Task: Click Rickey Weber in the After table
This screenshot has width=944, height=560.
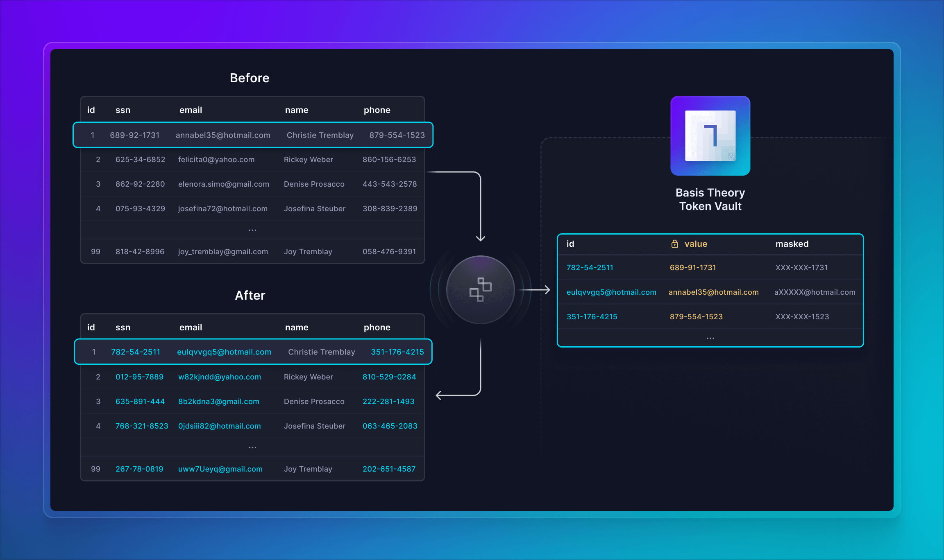Action: click(x=309, y=377)
